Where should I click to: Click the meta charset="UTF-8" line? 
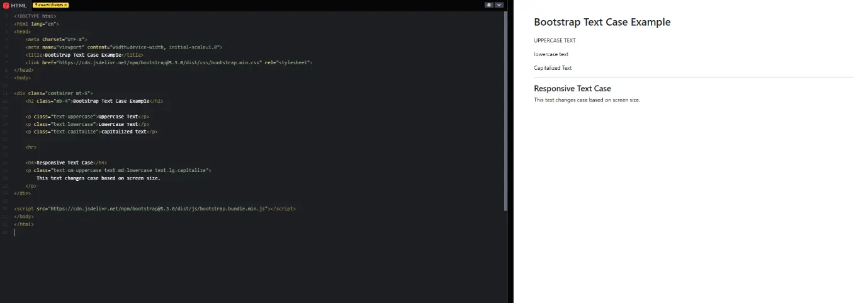(x=56, y=39)
